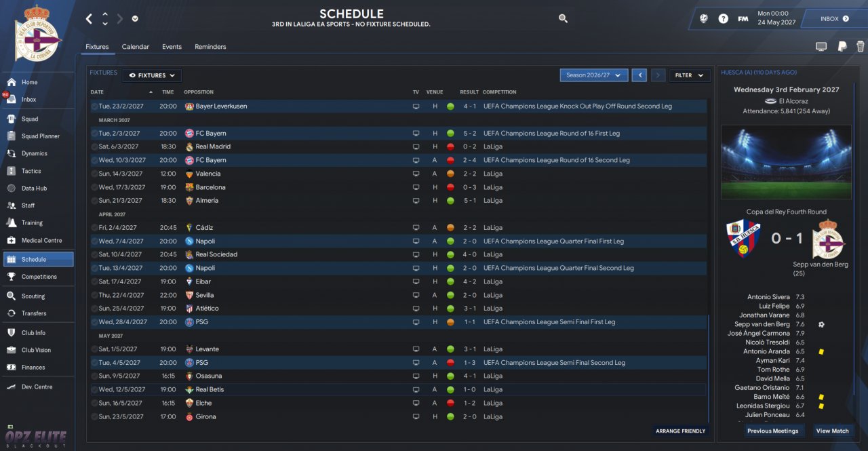This screenshot has height=451, width=868.
Task: Click the trash bin icon in top right
Action: pos(861,47)
